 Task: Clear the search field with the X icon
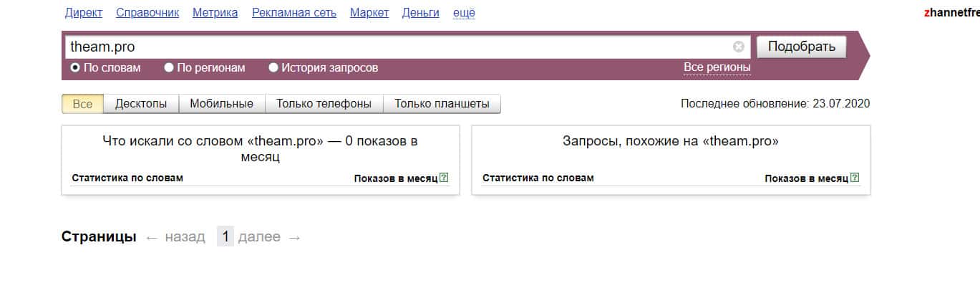(739, 47)
